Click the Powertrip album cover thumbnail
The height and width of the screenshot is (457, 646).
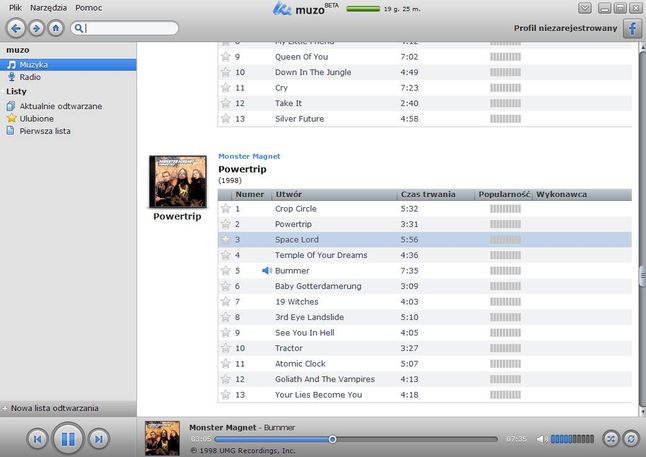pos(178,182)
